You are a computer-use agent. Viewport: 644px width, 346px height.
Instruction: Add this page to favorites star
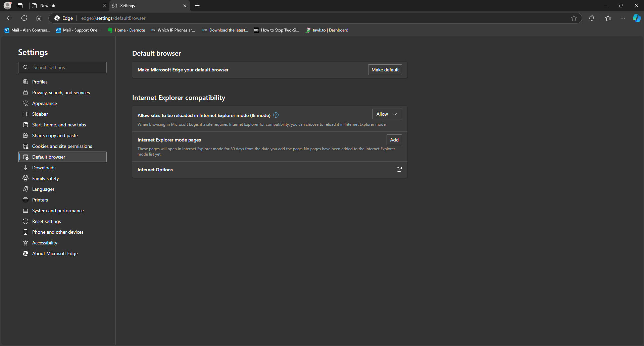click(x=574, y=18)
